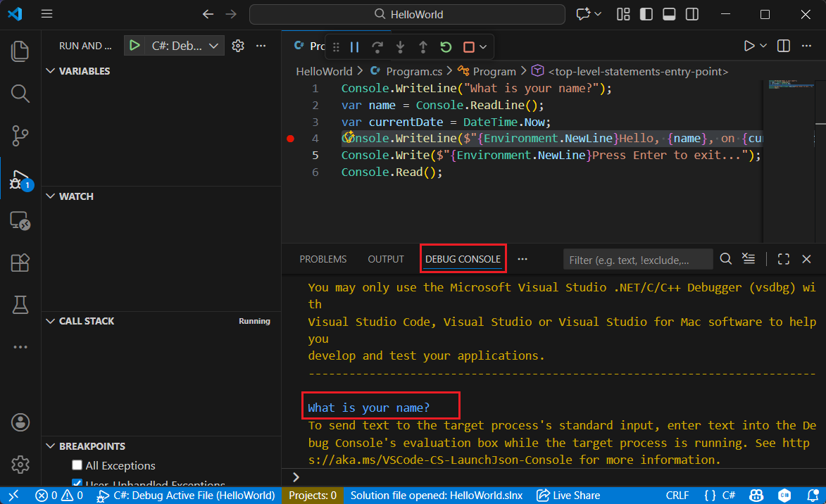Uncheck User-Unhandled Exceptions breakpoint
The image size is (826, 504).
point(77,482)
